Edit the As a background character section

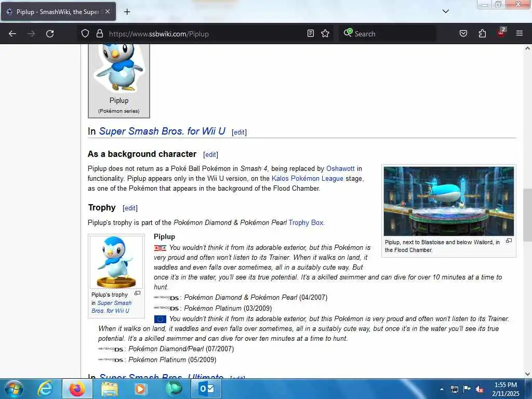(211, 155)
